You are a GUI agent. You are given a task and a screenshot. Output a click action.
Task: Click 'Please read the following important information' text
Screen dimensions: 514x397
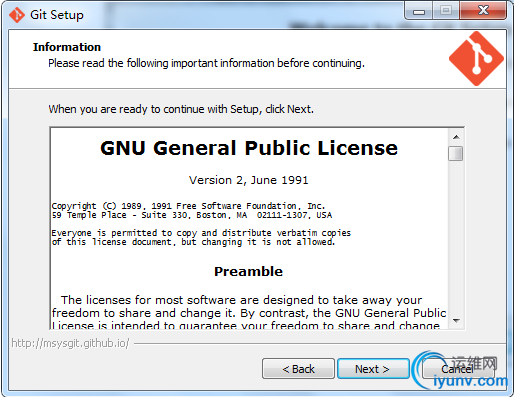tap(206, 63)
